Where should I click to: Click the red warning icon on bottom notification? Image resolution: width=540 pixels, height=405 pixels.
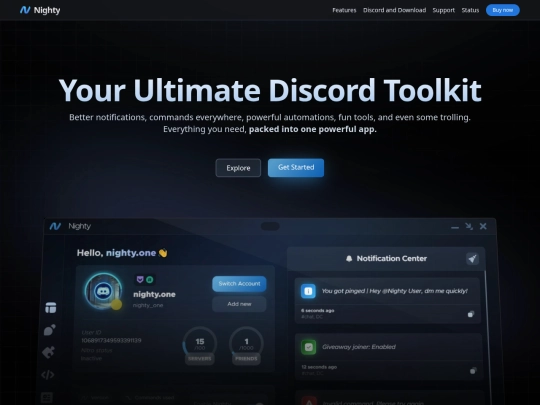click(309, 401)
